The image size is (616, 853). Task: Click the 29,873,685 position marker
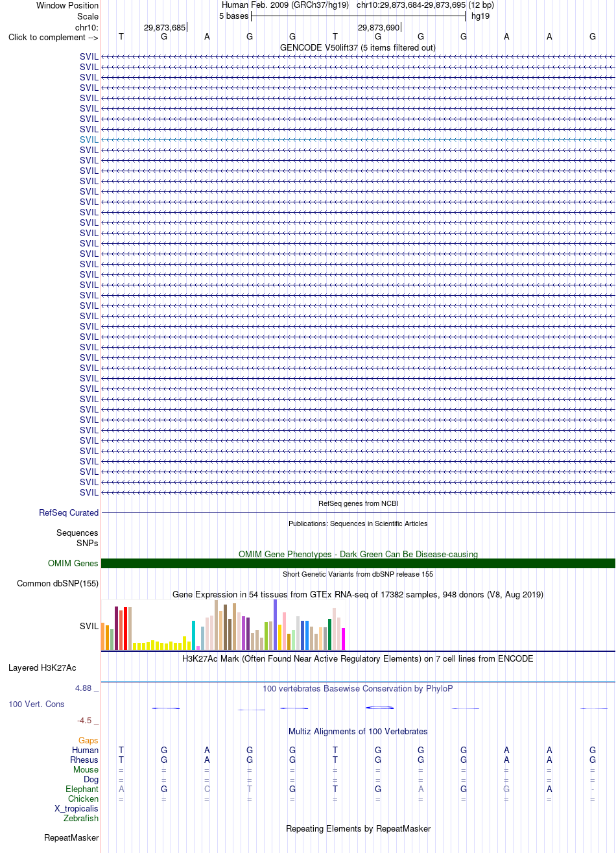pos(165,27)
